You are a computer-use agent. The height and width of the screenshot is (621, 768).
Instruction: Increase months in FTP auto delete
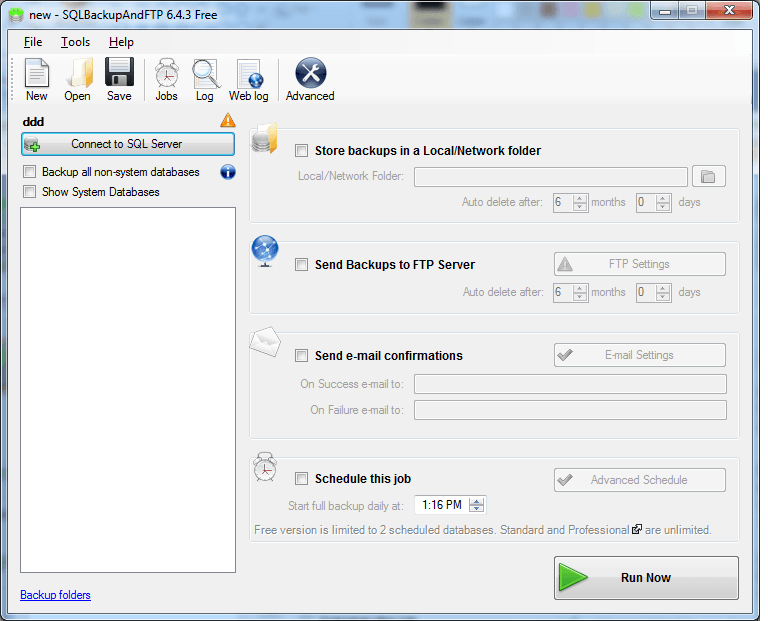580,288
